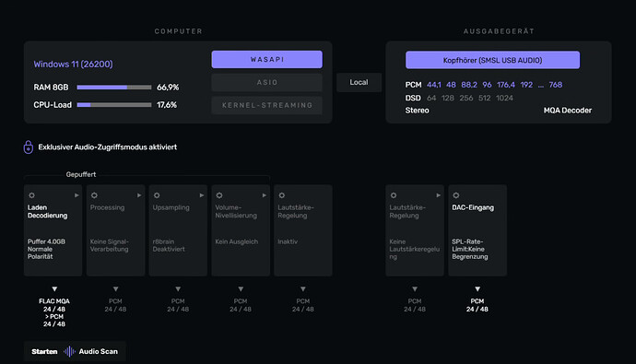636x364 pixels.
Task: Click Keine Signal-Verarbeitung text
Action: click(x=109, y=245)
